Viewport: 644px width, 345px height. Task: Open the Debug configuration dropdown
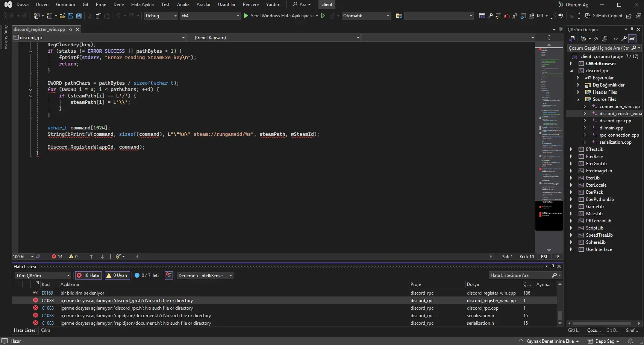tap(161, 16)
